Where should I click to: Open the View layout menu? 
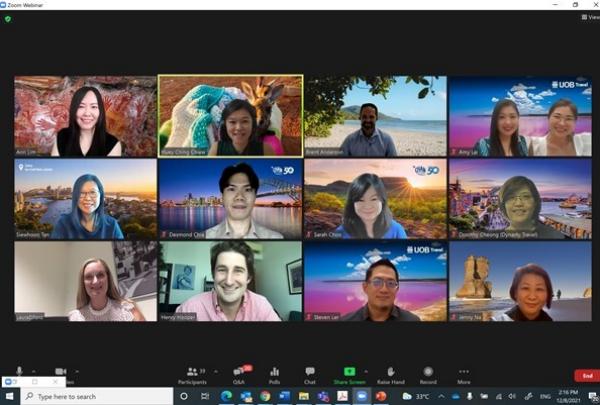(x=590, y=17)
